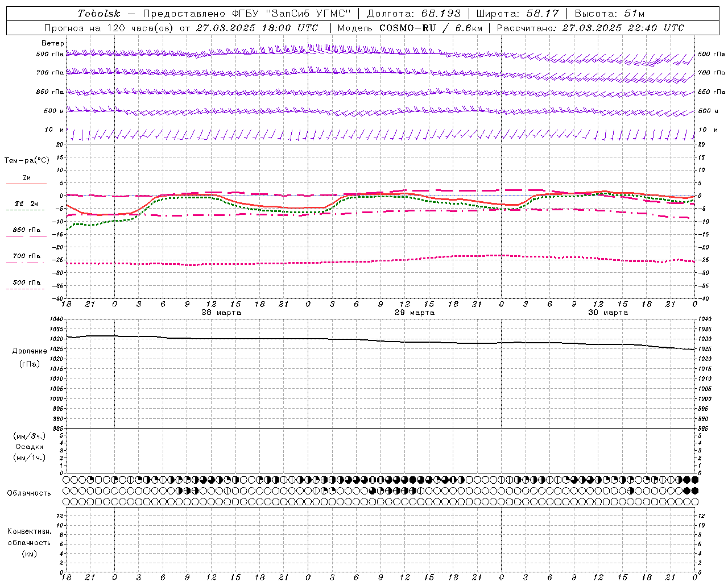This screenshot has height=582, width=728.
Task: Select the (мм/1ч.) precipitation unit label
Action: point(30,458)
